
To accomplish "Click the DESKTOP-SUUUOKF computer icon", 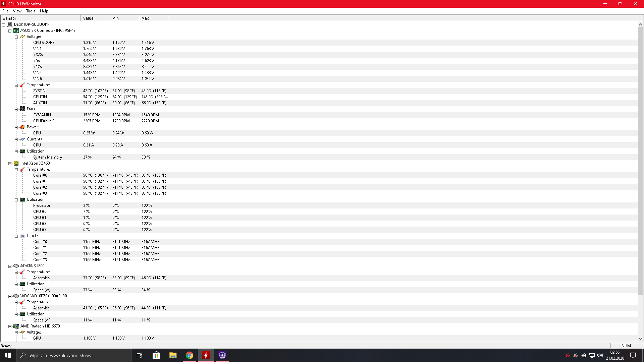I will coord(10,24).
